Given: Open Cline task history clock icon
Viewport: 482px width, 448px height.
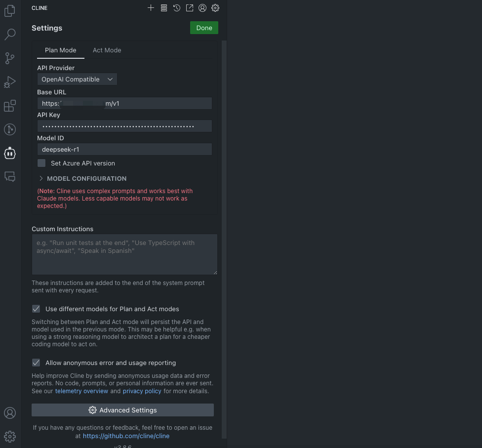Looking at the screenshot, I should 176,8.
